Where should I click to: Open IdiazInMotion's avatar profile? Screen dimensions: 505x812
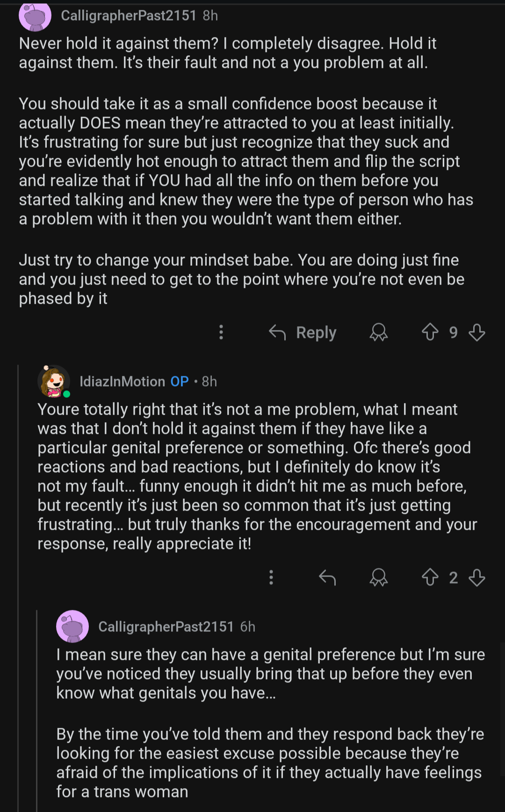coord(54,381)
